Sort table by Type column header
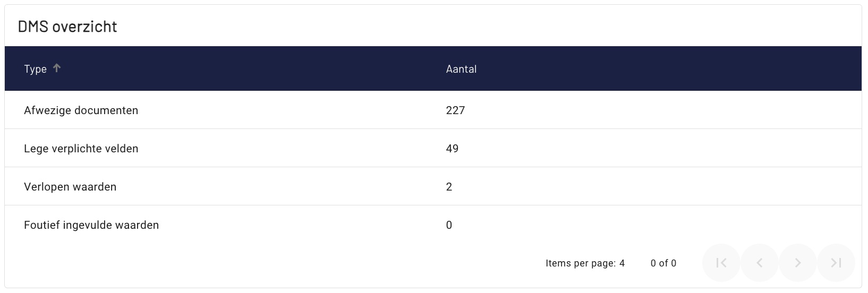The image size is (868, 293). pos(35,69)
